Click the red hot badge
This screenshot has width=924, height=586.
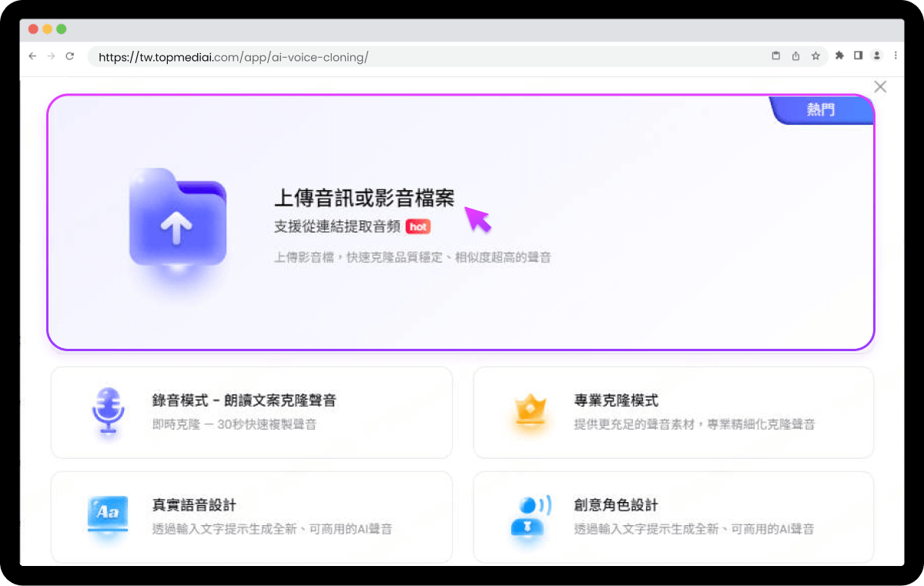click(x=418, y=228)
